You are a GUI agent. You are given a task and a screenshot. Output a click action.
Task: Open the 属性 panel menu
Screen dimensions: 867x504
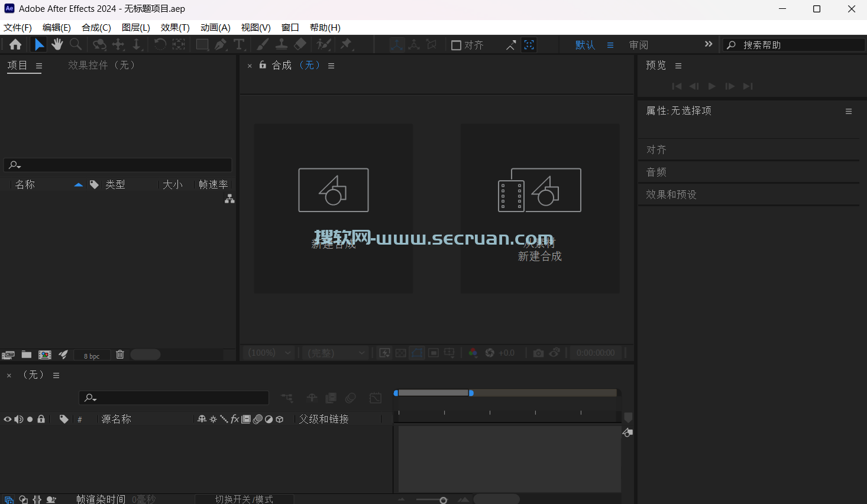(849, 111)
